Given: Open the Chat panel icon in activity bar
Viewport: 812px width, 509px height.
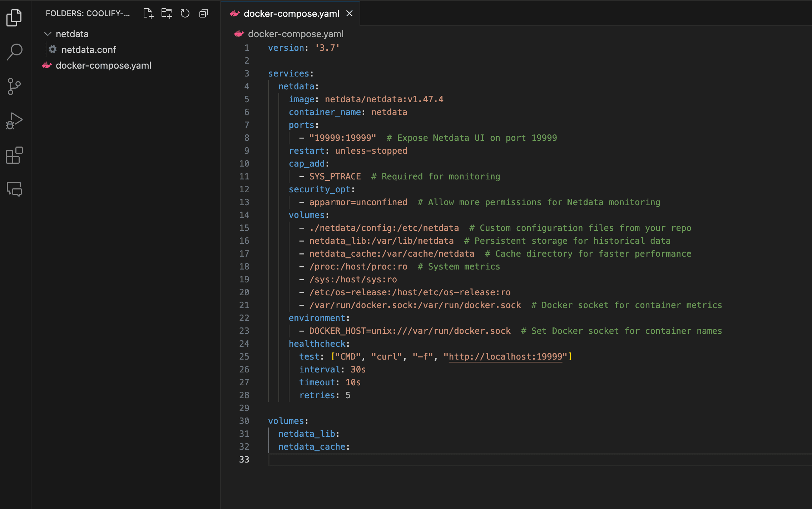Looking at the screenshot, I should [x=14, y=189].
